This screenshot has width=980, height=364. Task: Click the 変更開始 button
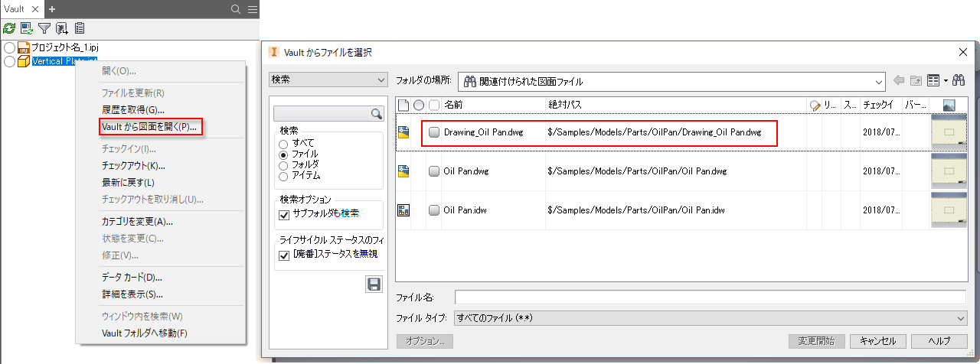pos(817,341)
